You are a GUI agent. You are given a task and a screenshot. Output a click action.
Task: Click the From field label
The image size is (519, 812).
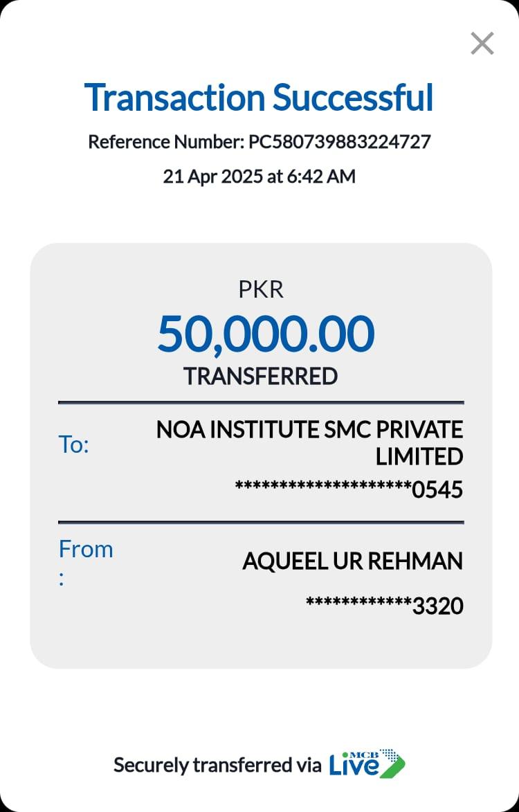coord(86,550)
